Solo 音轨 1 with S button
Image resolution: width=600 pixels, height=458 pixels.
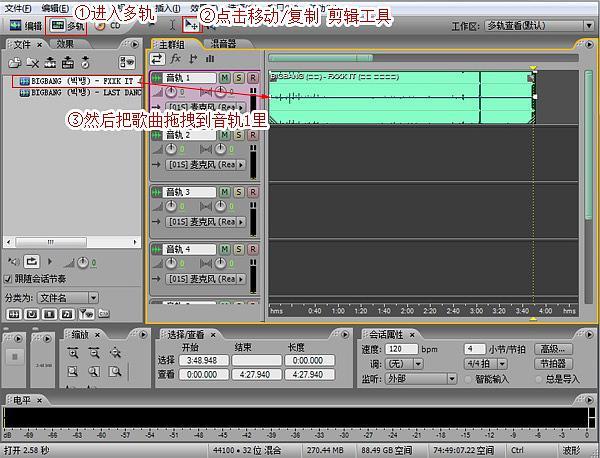pyautogui.click(x=239, y=78)
